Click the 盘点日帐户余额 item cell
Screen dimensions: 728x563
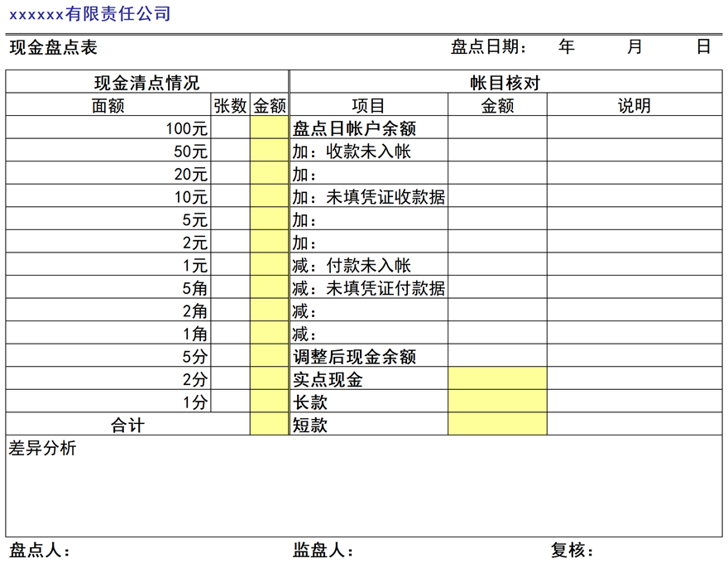[369, 128]
